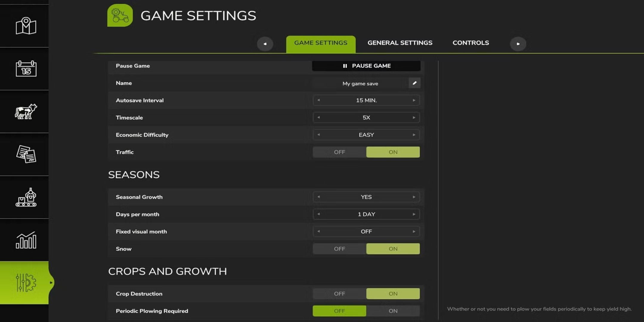Select the settings sliders-gear sidebar icon

click(x=26, y=283)
